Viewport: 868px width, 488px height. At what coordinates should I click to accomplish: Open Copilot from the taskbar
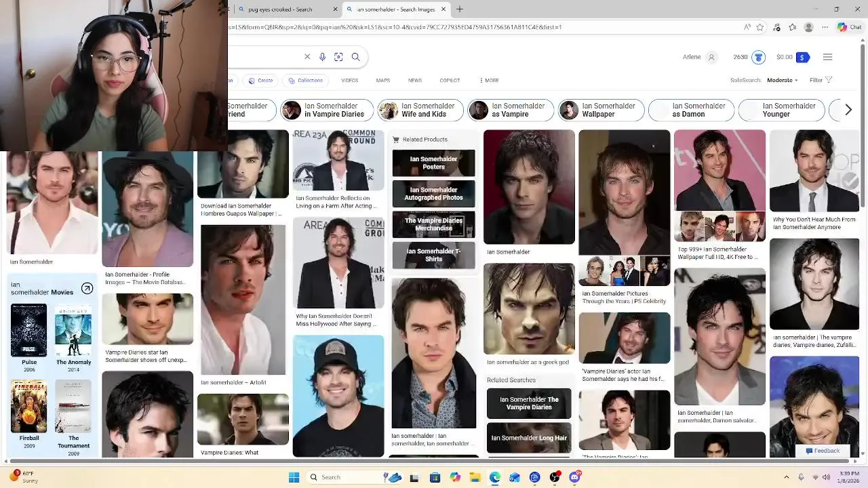point(455,477)
